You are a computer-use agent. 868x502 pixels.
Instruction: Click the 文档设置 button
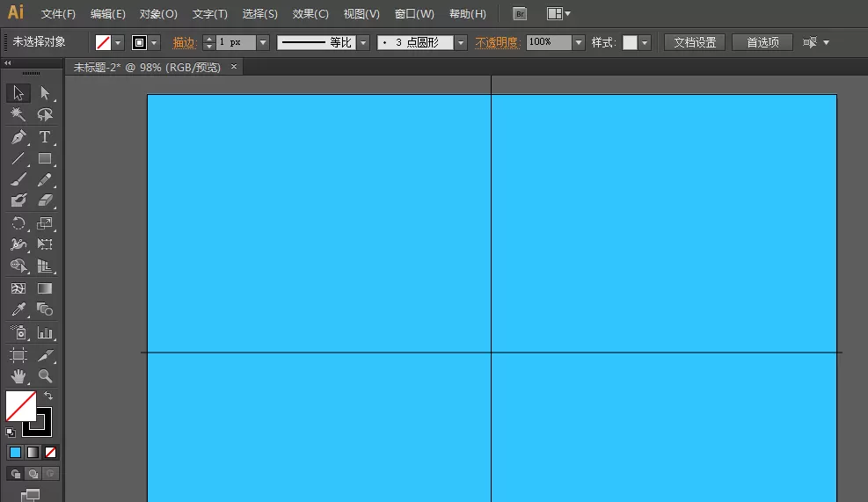695,42
